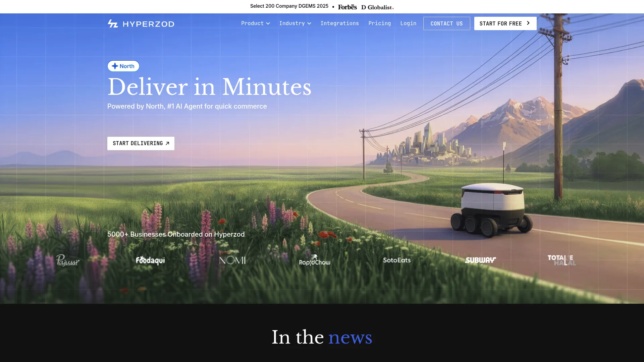Click the RapidChow brand logo
The width and height of the screenshot is (644, 362).
315,260
